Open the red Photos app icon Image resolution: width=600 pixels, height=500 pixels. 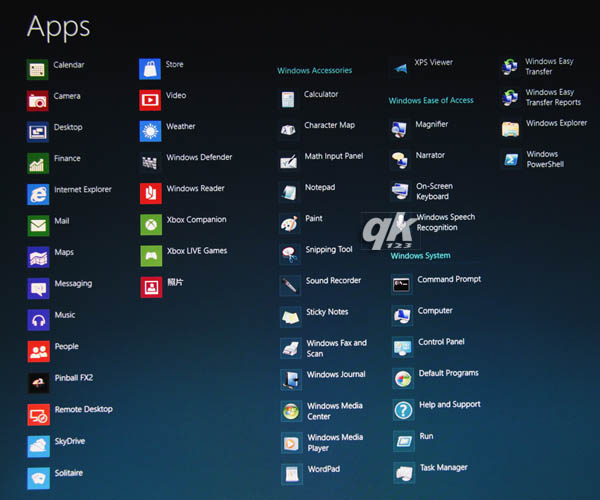pyautogui.click(x=151, y=287)
